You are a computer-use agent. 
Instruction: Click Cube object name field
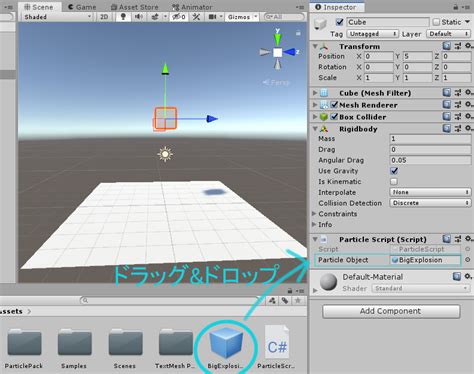[388, 22]
